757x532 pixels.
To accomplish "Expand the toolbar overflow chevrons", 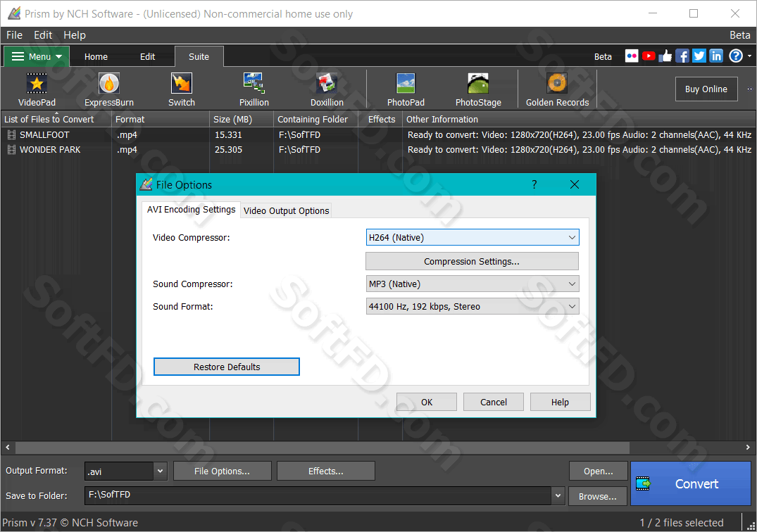I will click(750, 89).
